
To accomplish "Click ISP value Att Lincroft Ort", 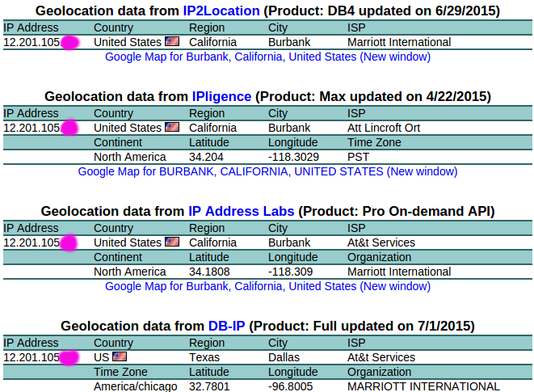I will click(x=384, y=128).
